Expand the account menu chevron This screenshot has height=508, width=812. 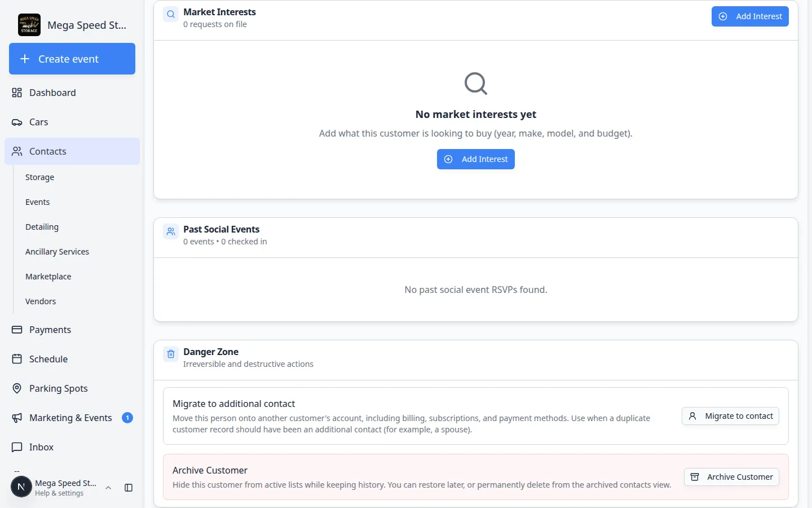click(x=108, y=488)
